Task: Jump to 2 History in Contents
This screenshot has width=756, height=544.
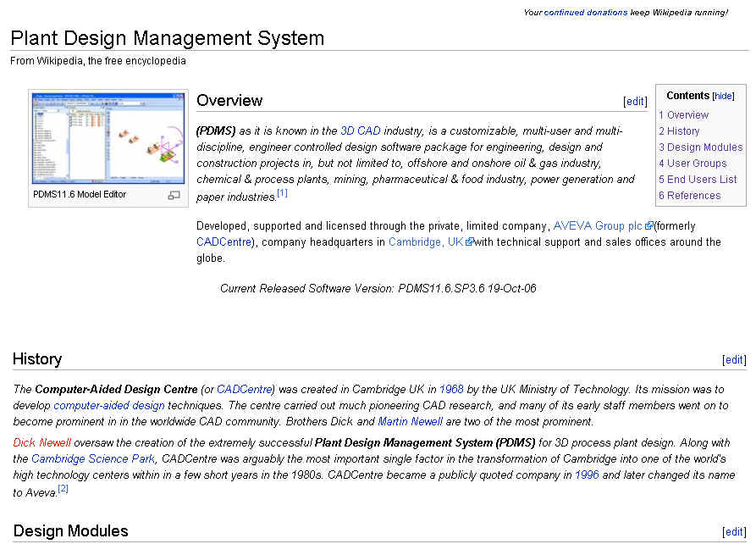Action: click(679, 130)
